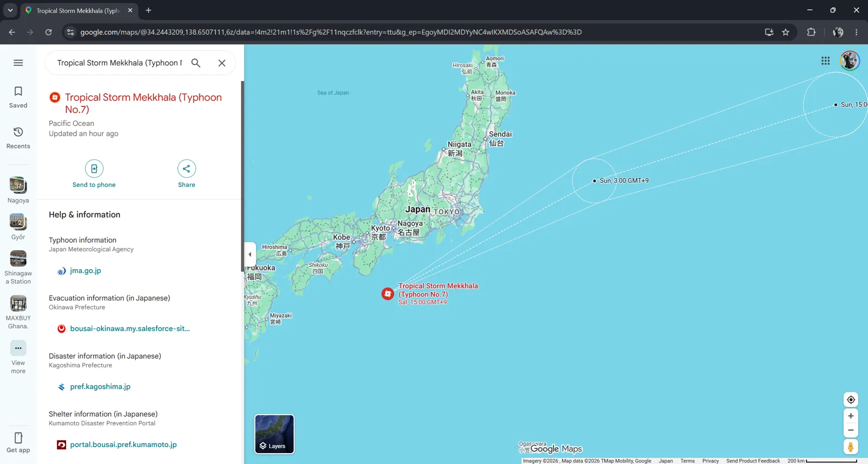Open Saved places in sidebar
Image resolution: width=868 pixels, height=464 pixels.
click(18, 97)
